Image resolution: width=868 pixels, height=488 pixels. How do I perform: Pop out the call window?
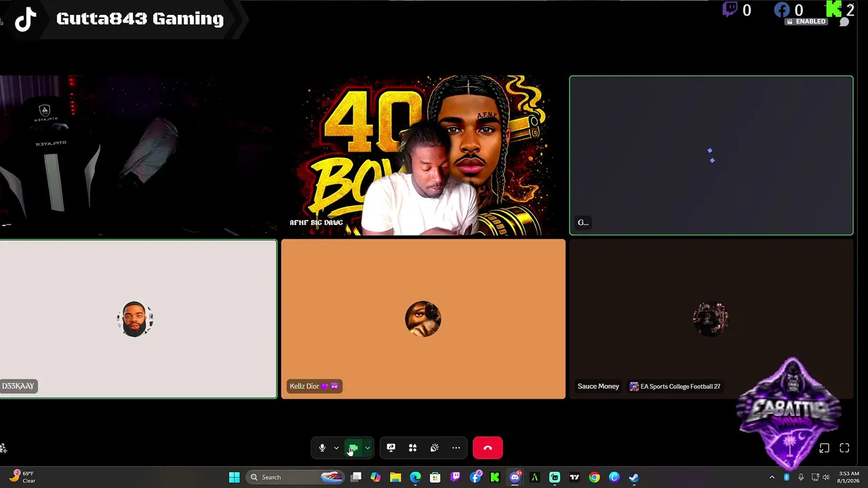pos(824,448)
